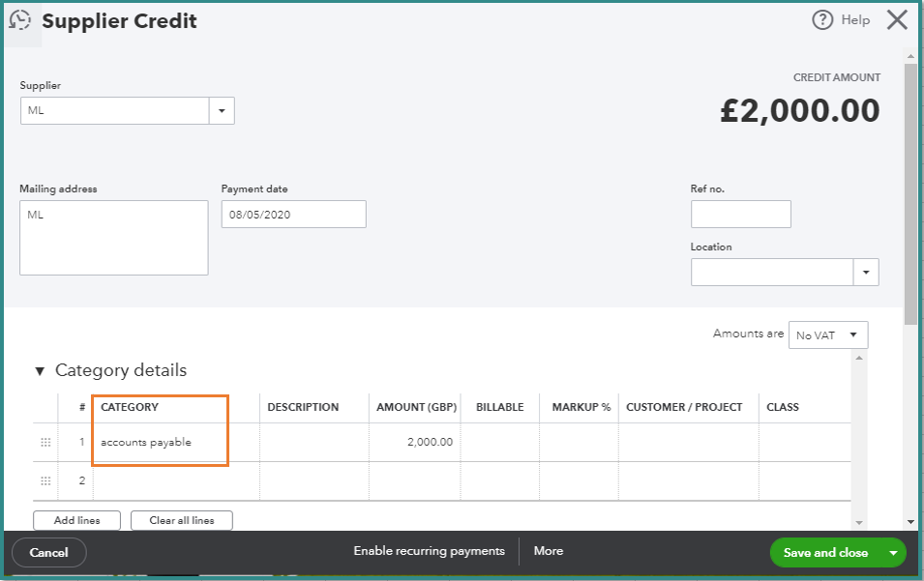
Task: Click the page vertical scrollbar
Action: click(910, 193)
